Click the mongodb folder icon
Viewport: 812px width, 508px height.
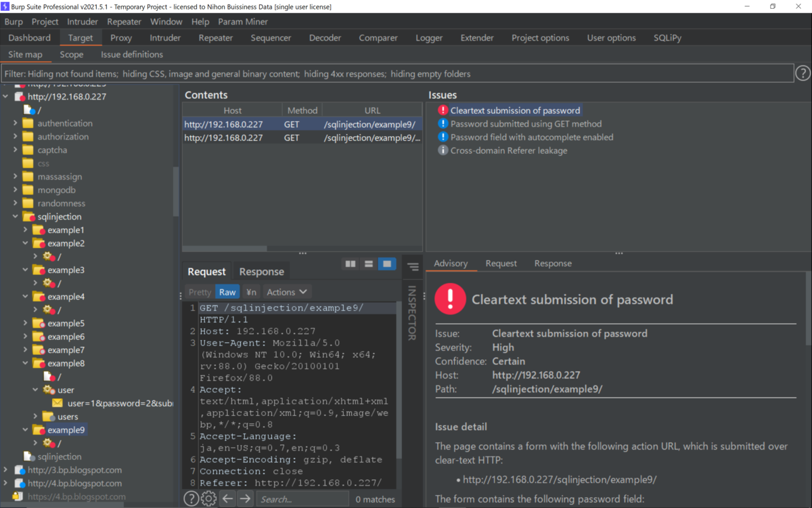28,190
